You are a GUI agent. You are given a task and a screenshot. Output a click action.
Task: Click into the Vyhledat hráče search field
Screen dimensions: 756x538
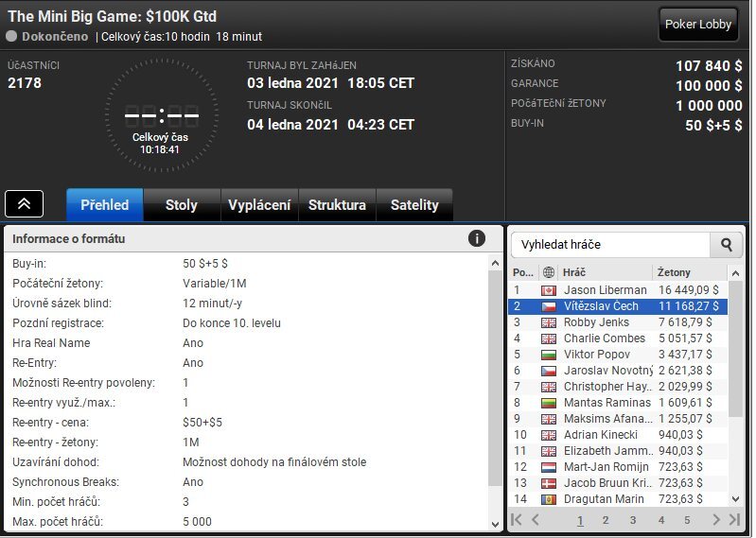(x=611, y=245)
